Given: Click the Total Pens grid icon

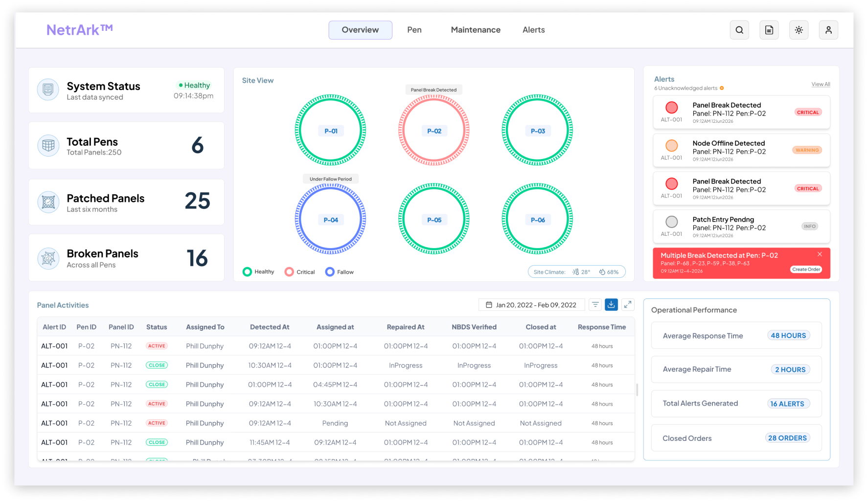Looking at the screenshot, I should point(48,145).
